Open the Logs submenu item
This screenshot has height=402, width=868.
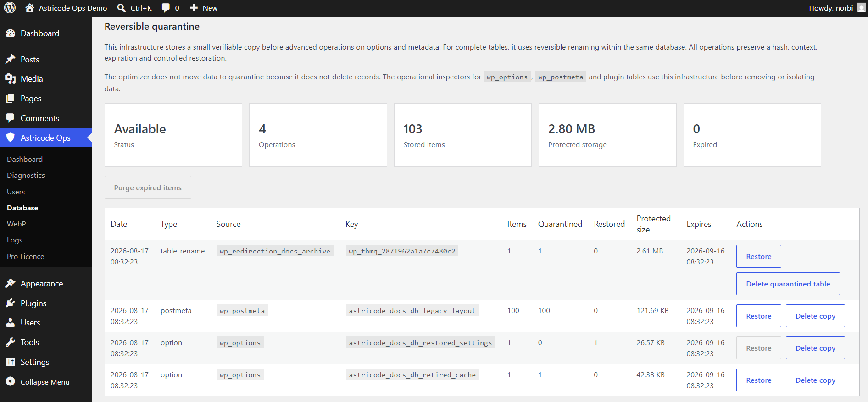coord(15,240)
